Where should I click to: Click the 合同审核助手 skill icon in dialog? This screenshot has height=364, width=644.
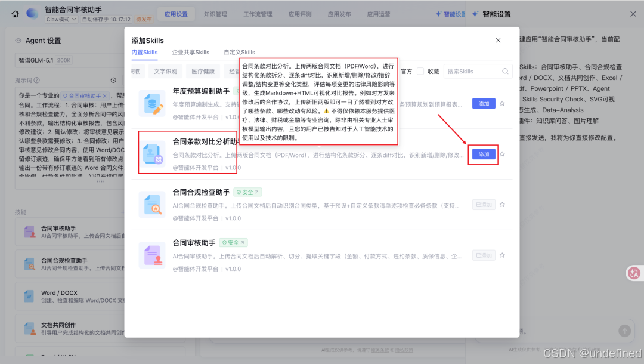point(152,255)
